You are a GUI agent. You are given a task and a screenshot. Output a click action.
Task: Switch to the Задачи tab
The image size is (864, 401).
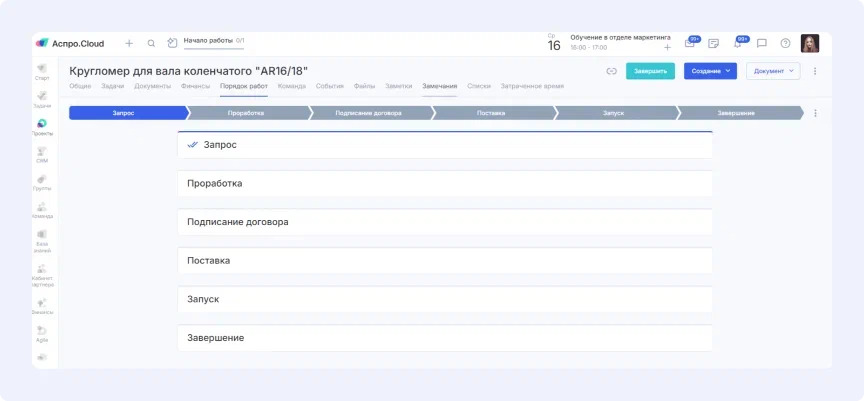coord(112,86)
